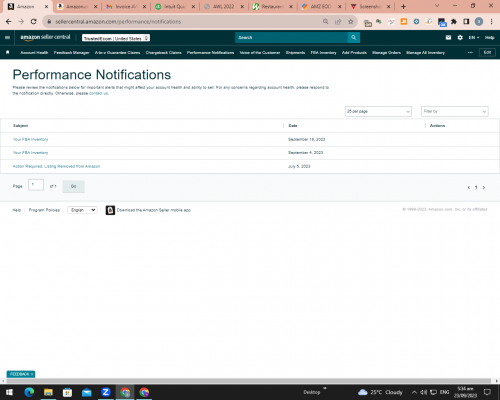Open the marketplace switcher dropdown
This screenshot has width=500, height=400.
pos(116,38)
